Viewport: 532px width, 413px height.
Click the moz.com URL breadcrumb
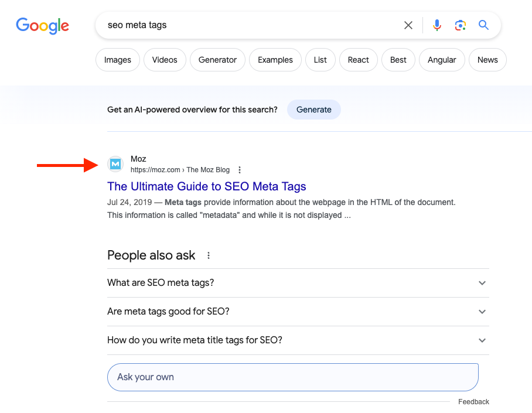click(x=180, y=170)
